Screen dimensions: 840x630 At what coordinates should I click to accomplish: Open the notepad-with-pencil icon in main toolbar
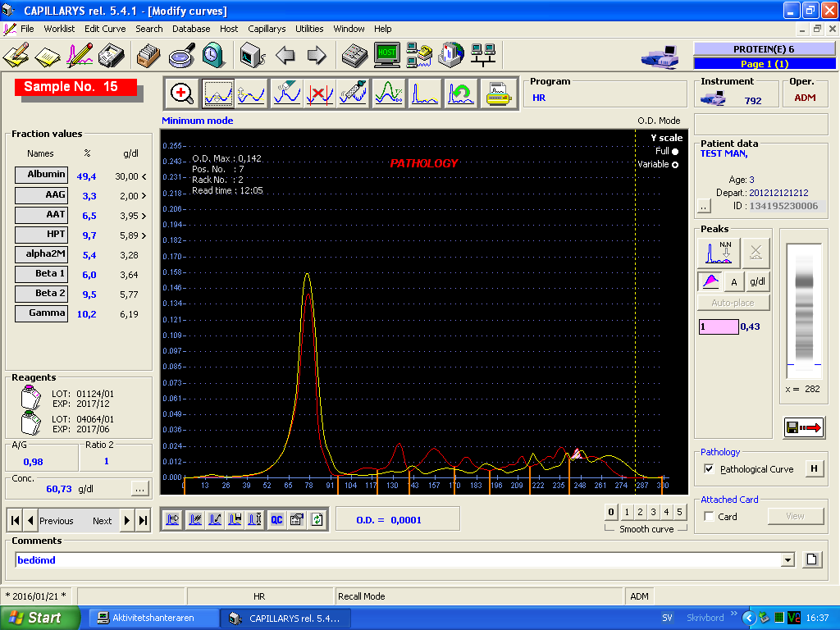tap(16, 55)
